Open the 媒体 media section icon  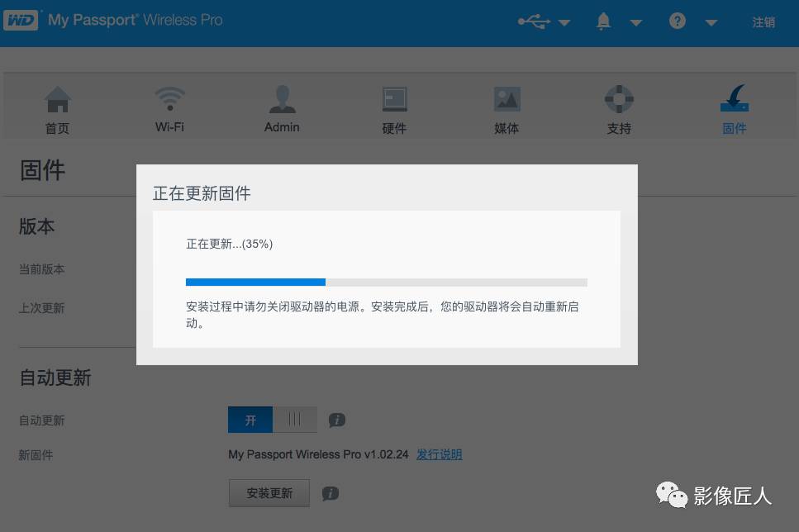click(x=507, y=107)
